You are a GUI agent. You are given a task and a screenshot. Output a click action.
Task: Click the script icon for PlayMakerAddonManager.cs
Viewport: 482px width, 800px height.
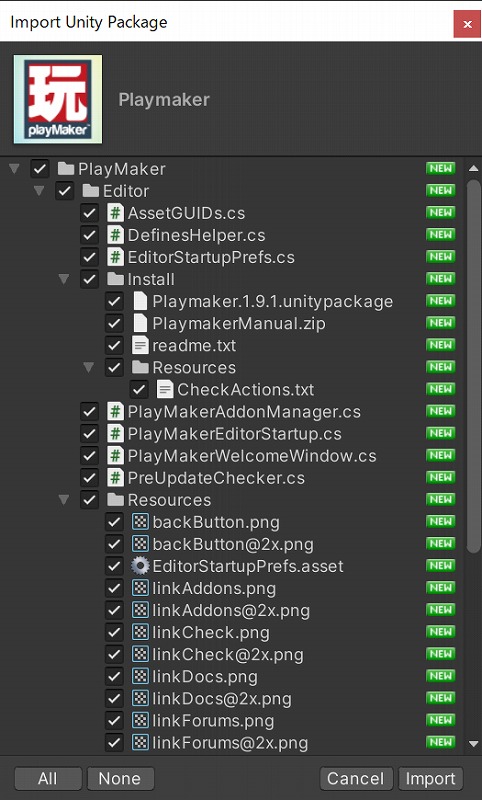click(x=115, y=412)
